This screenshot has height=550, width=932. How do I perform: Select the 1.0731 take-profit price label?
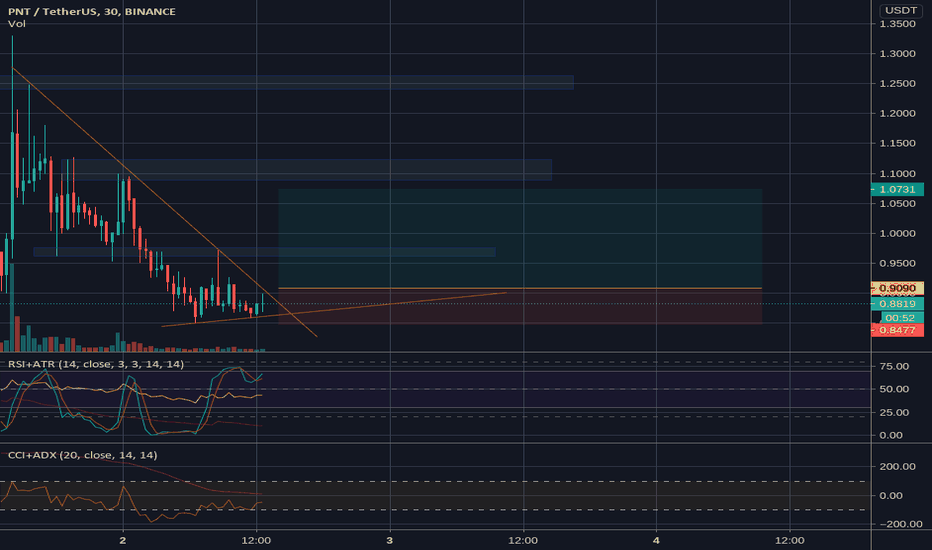pos(897,189)
